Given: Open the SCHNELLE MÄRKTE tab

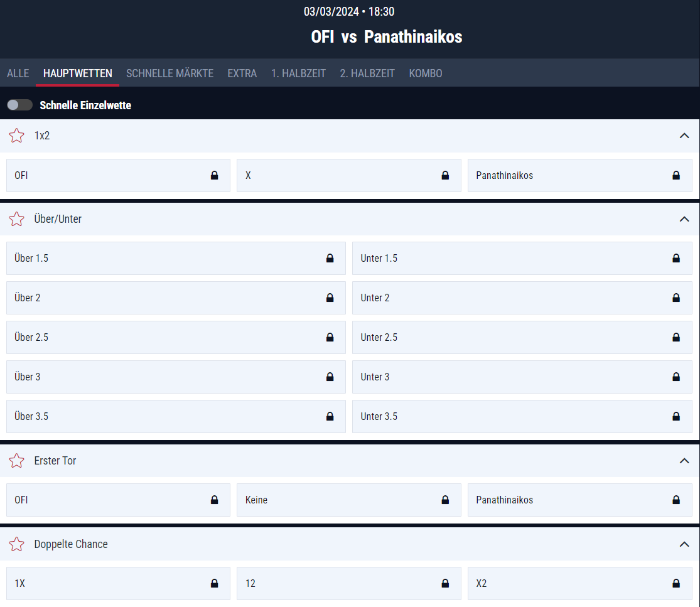Looking at the screenshot, I should (170, 73).
